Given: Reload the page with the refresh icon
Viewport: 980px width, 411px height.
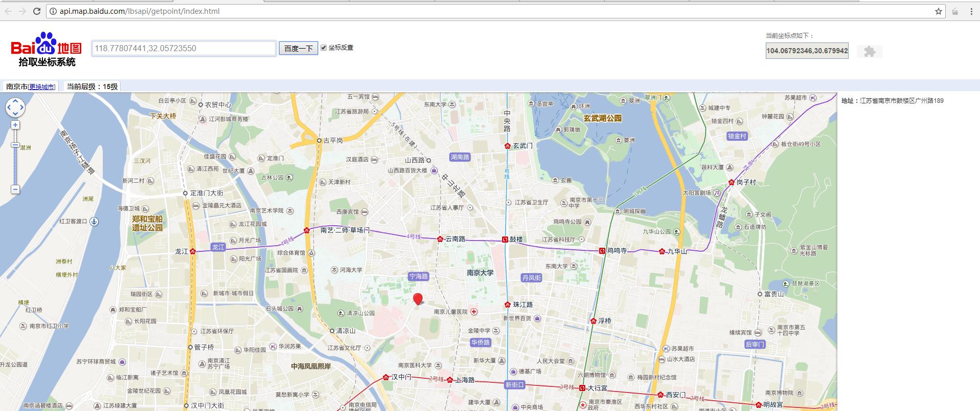Looking at the screenshot, I should tap(36, 11).
